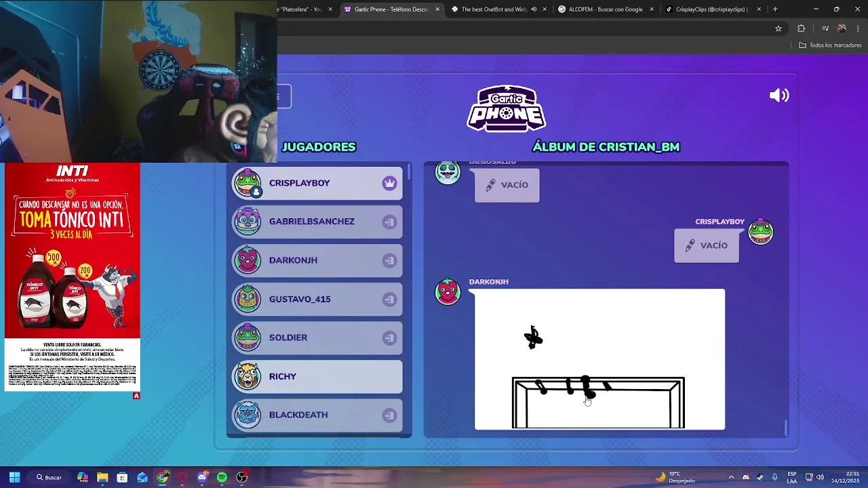Open the Chrome three-dot menu
This screenshot has height=488, width=868.
click(859, 28)
